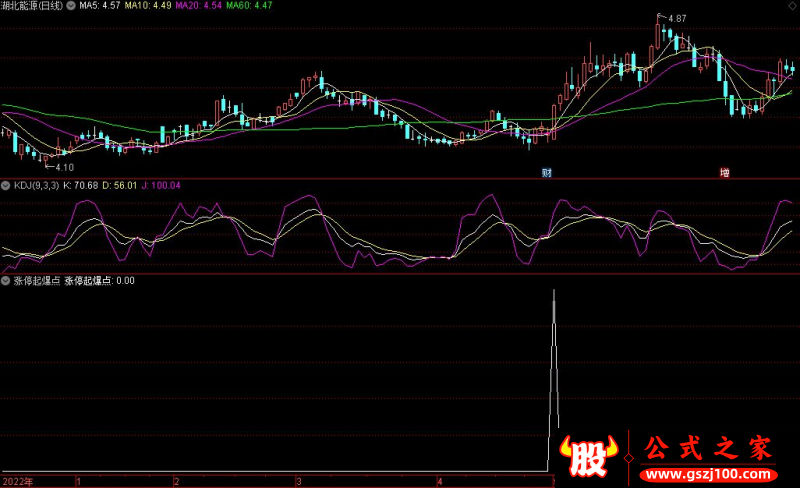
Task: Select the MA60 moving average label
Action: 252,6
